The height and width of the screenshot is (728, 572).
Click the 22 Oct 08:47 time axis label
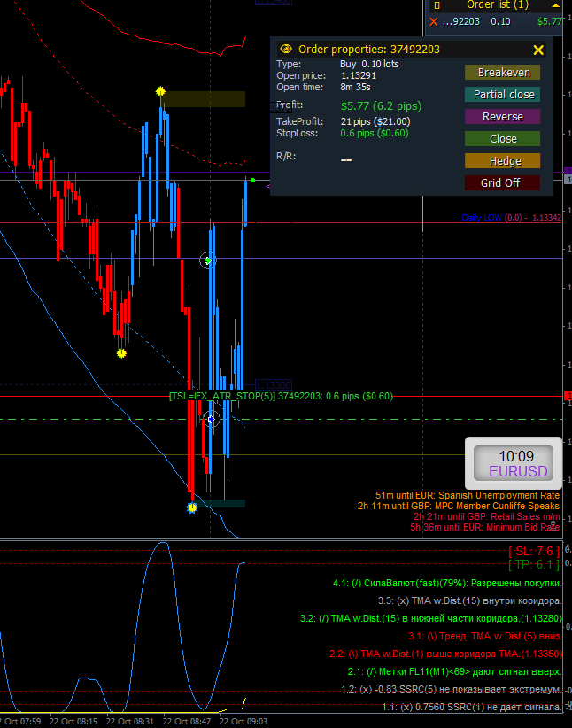(187, 722)
